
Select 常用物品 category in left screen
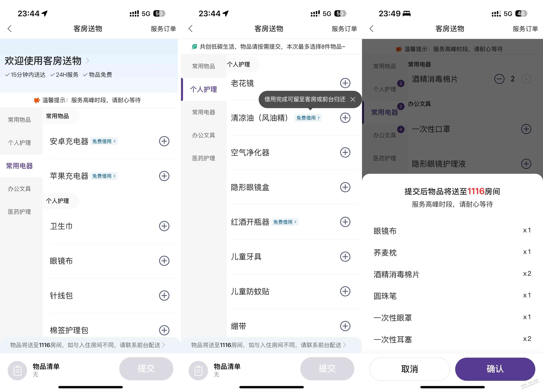20,120
